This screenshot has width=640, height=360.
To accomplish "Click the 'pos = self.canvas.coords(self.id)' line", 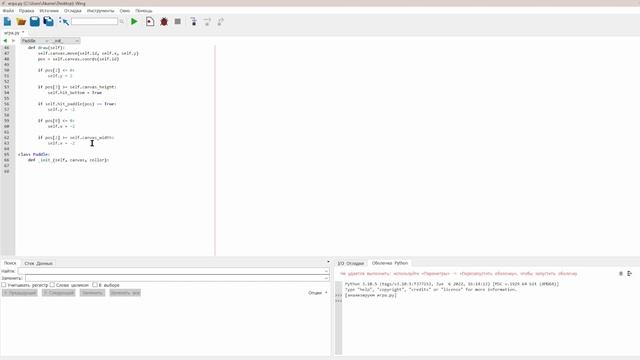I will coord(78,59).
